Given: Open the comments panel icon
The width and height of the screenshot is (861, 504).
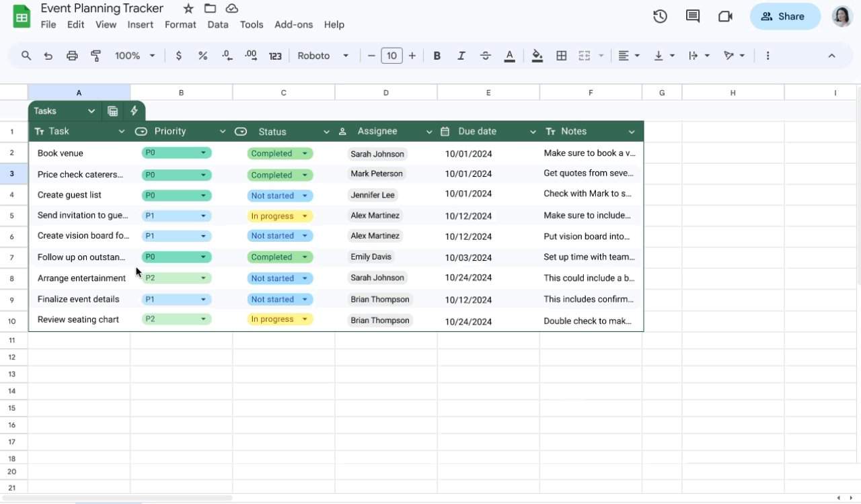Looking at the screenshot, I should point(693,17).
